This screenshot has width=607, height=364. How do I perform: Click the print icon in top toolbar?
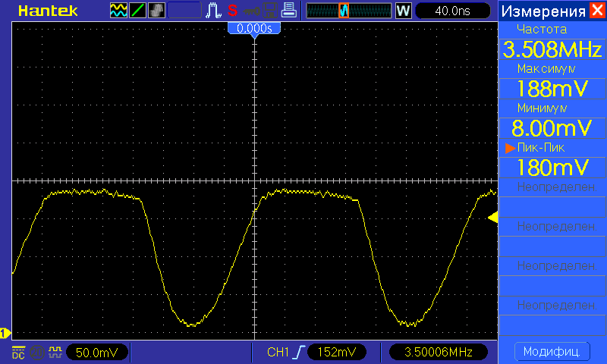[288, 11]
